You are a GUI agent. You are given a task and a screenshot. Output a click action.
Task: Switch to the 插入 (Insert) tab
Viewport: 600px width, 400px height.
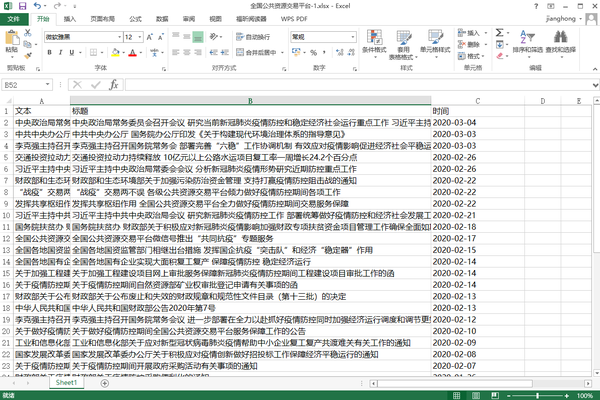[70, 19]
